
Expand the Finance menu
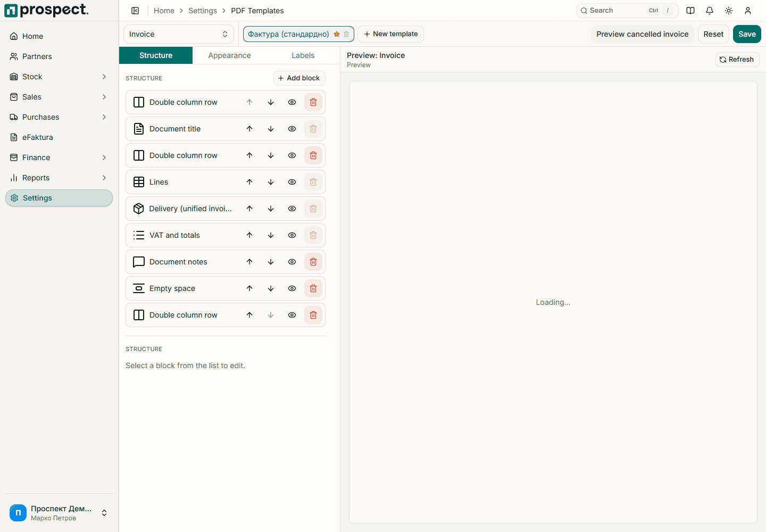click(59, 157)
